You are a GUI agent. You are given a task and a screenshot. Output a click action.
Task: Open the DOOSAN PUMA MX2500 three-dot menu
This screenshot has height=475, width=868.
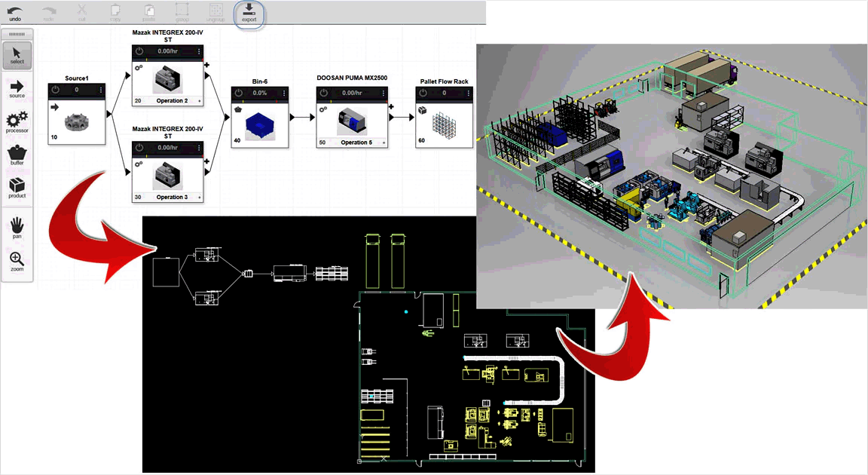click(x=384, y=93)
